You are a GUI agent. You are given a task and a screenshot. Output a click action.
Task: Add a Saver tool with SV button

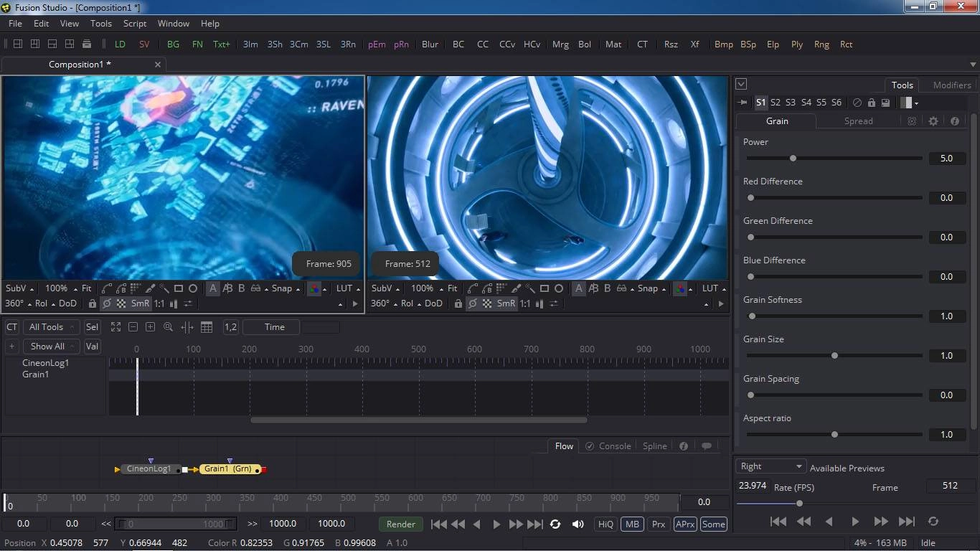[x=144, y=44]
